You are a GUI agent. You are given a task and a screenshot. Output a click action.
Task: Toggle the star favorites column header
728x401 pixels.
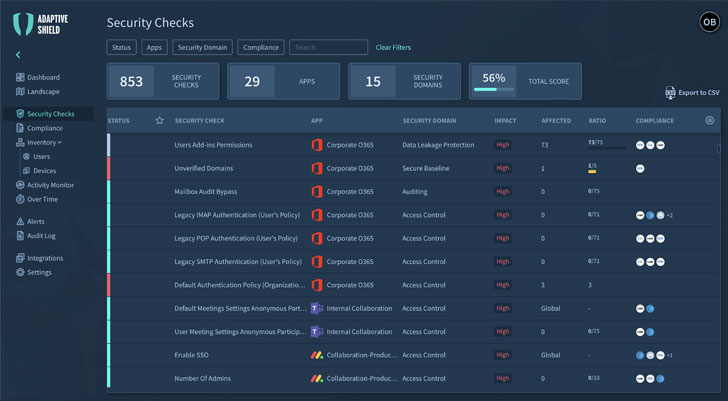(159, 121)
